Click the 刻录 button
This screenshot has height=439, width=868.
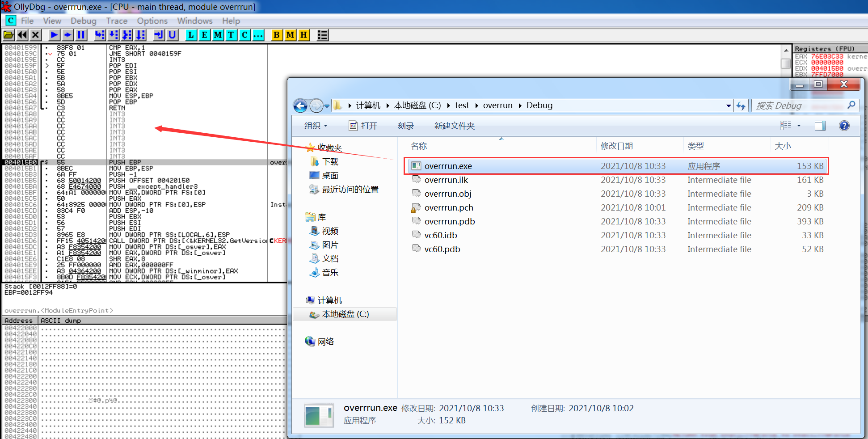405,126
